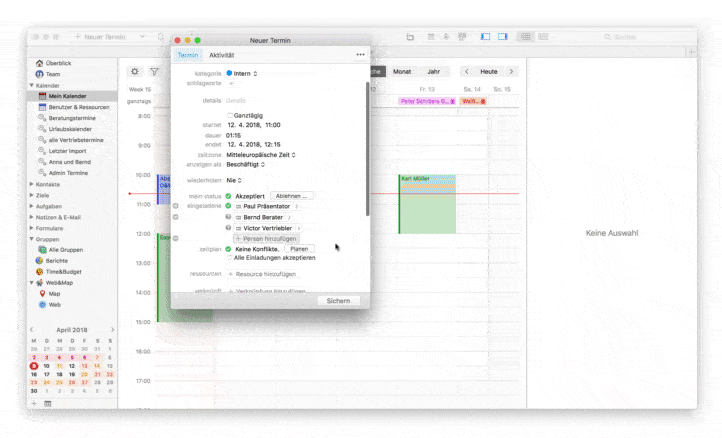Open the Überblick home icon in sidebar
Screen dimensions: 722x438
[40, 63]
